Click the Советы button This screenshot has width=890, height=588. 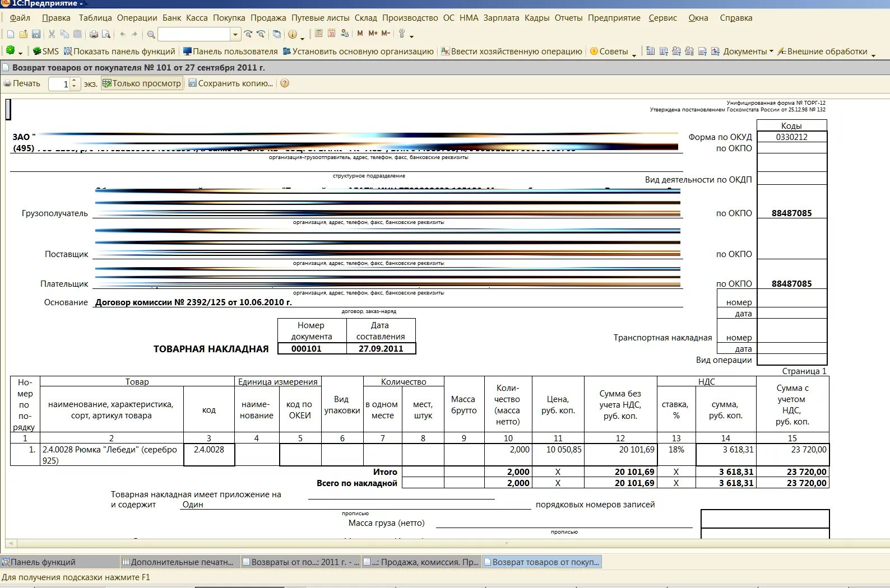point(609,51)
